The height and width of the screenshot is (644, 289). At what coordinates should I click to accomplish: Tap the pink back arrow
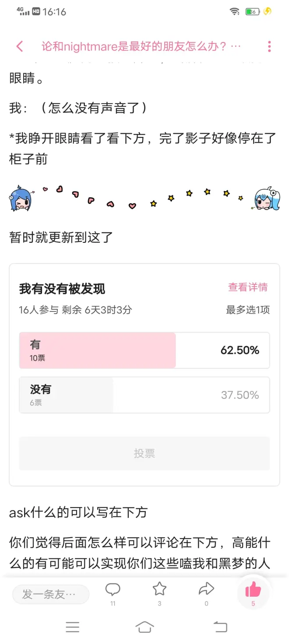point(19,46)
